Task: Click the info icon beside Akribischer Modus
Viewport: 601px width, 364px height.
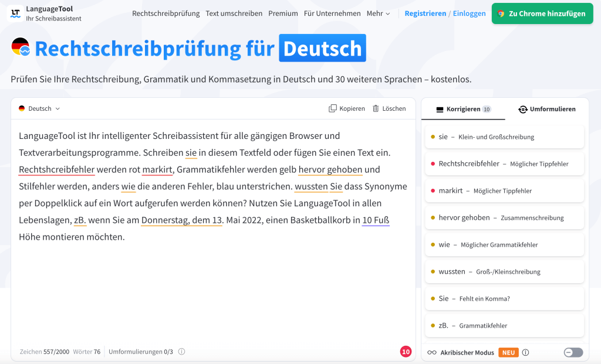Action: pos(525,352)
